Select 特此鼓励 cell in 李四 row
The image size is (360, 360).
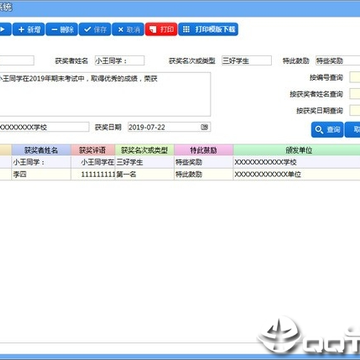coord(204,174)
